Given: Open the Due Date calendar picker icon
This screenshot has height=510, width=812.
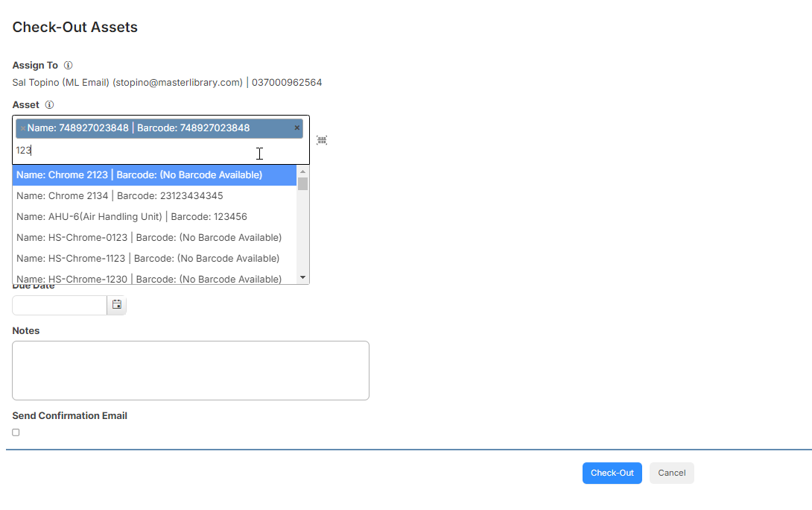Looking at the screenshot, I should (x=116, y=305).
